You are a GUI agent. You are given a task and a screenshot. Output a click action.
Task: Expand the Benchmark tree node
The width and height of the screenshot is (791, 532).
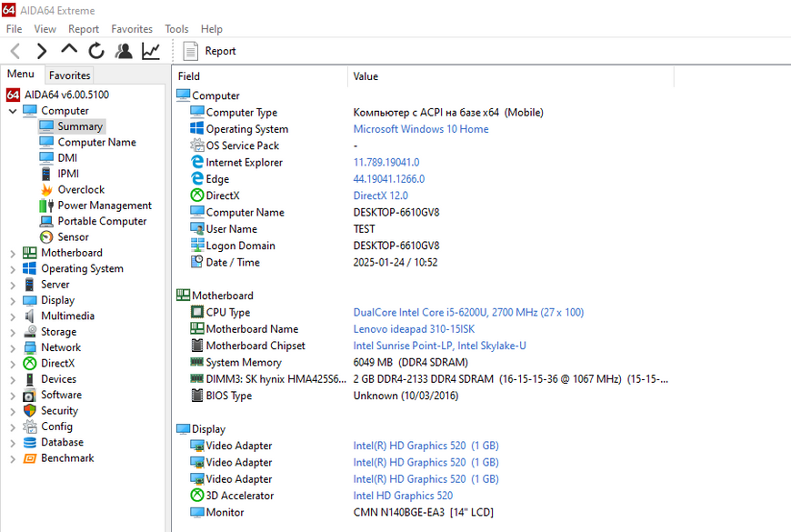tap(13, 459)
